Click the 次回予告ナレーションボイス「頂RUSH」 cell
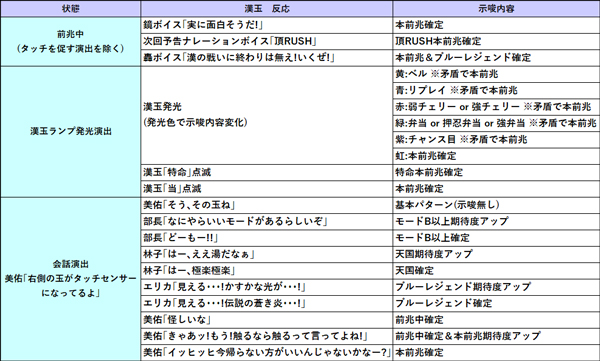The image size is (600, 361). coord(267,41)
